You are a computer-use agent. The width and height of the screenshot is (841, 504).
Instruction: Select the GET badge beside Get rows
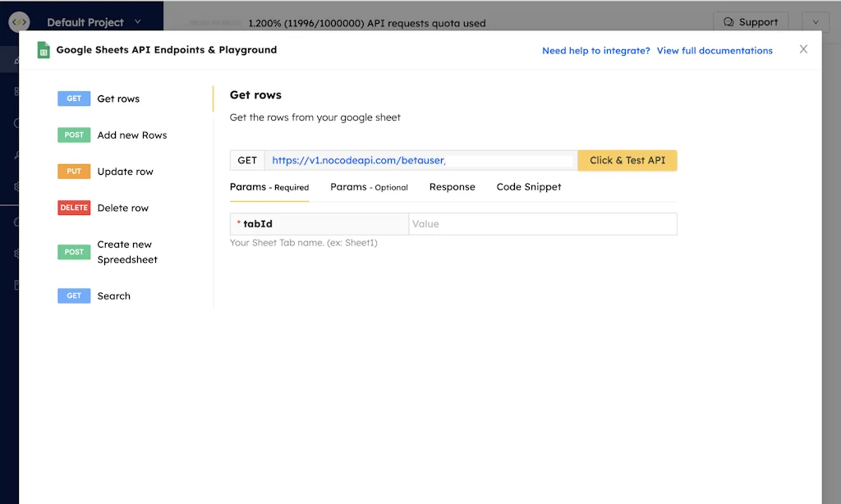[x=74, y=98]
